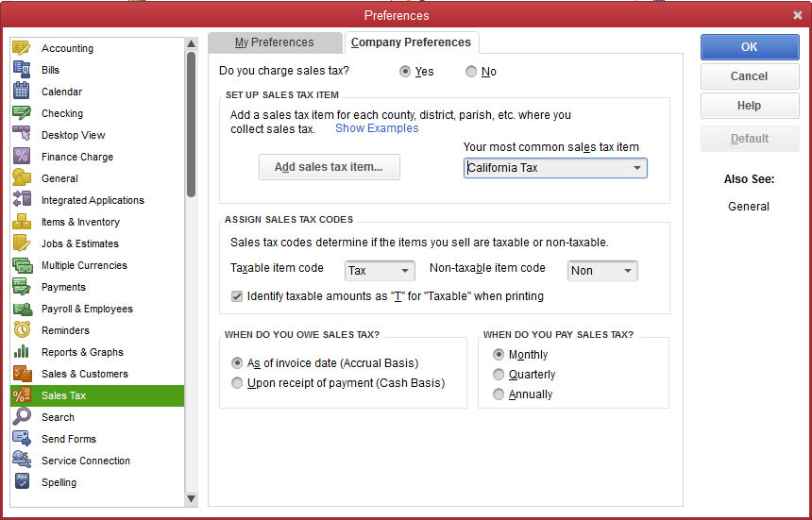Click the Jobs & Estimates icon
812x520 pixels.
[x=22, y=243]
